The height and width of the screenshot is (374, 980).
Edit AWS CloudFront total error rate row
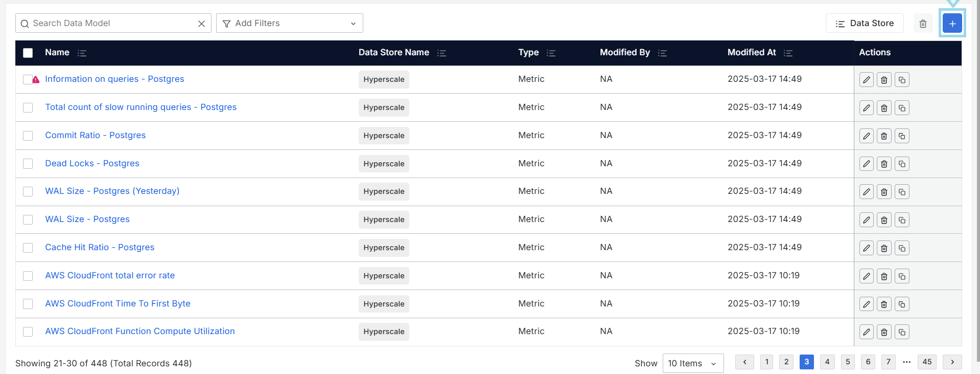866,276
